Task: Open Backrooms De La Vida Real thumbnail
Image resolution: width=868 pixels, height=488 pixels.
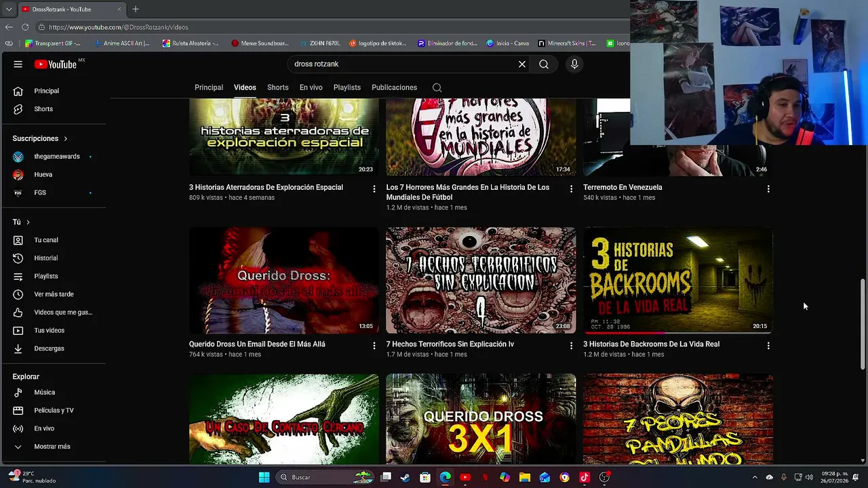Action: pyautogui.click(x=678, y=281)
